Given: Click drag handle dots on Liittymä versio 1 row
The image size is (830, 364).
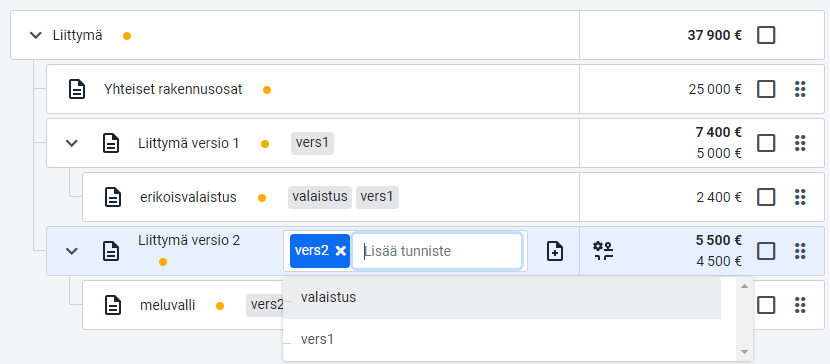Looking at the screenshot, I should [800, 143].
